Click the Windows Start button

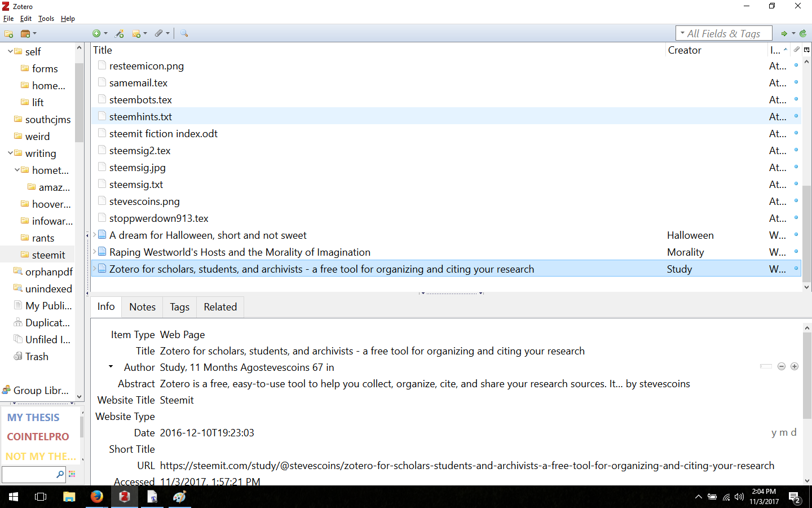(x=14, y=497)
